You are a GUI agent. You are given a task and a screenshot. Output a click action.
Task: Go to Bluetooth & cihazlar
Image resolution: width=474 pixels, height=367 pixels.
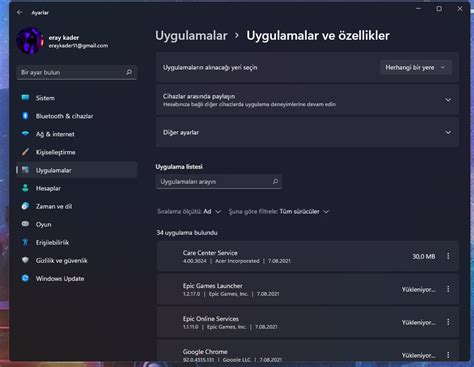[x=77, y=116]
